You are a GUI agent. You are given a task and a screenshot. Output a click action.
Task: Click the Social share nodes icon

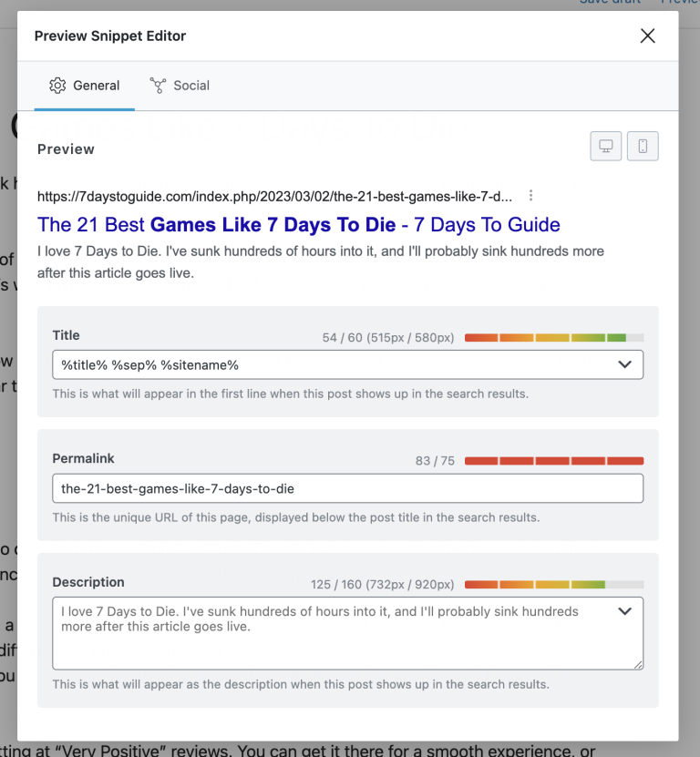point(158,86)
